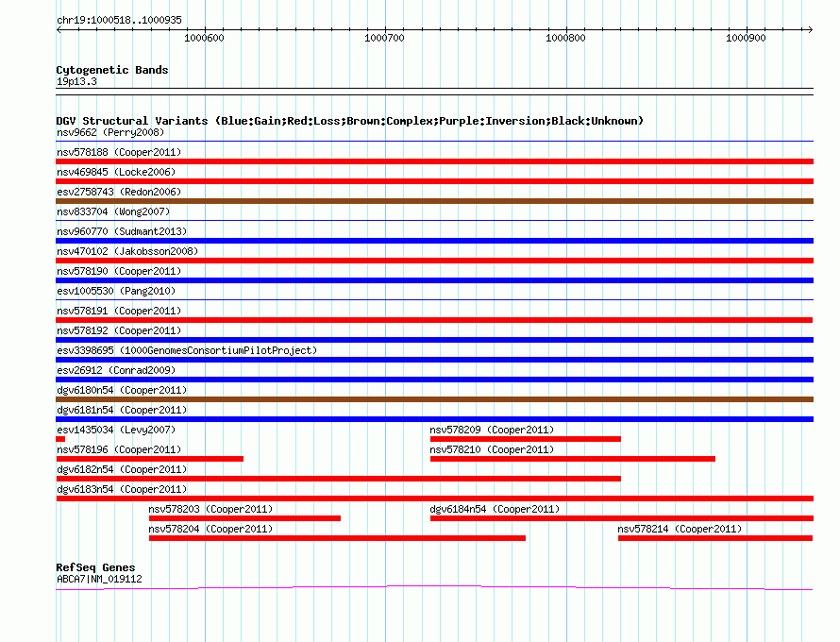
Task: Select the nsv578191 (Cooper2011) variant label
Action: pyautogui.click(x=119, y=311)
